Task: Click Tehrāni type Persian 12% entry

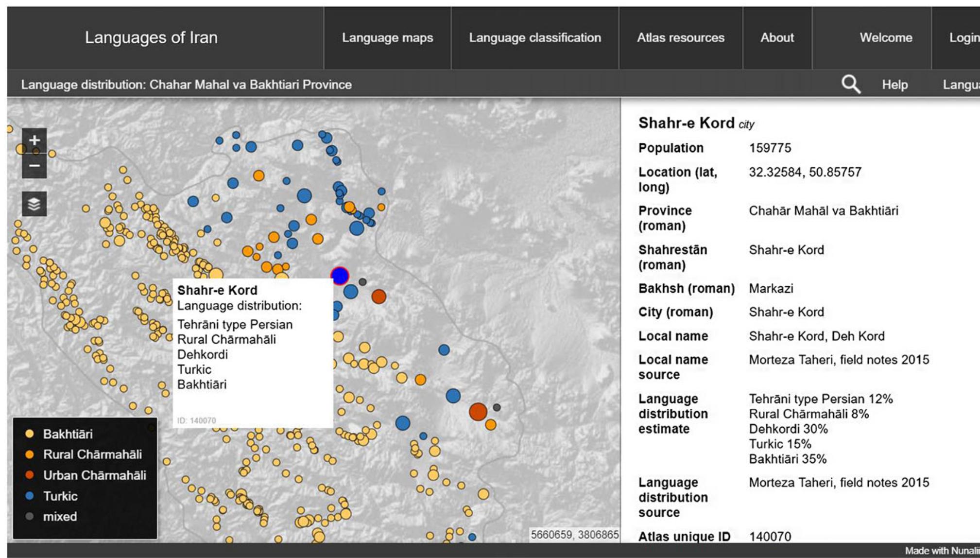Action: [821, 399]
